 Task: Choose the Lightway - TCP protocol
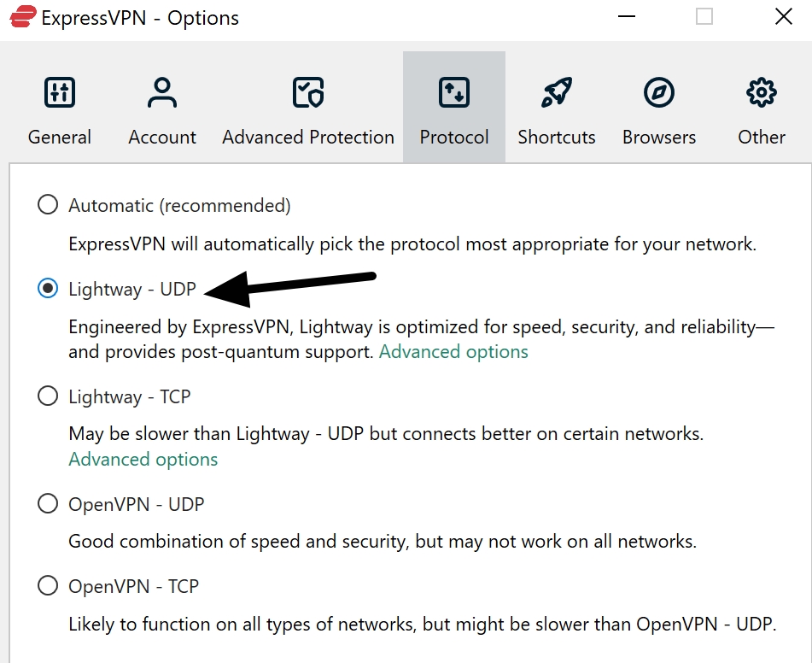pos(48,396)
